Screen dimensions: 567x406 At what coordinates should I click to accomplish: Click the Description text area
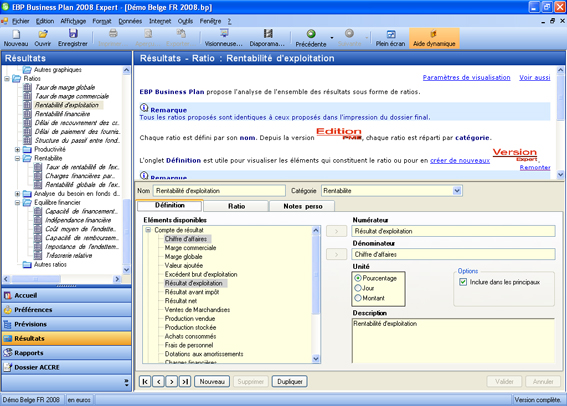(x=453, y=340)
